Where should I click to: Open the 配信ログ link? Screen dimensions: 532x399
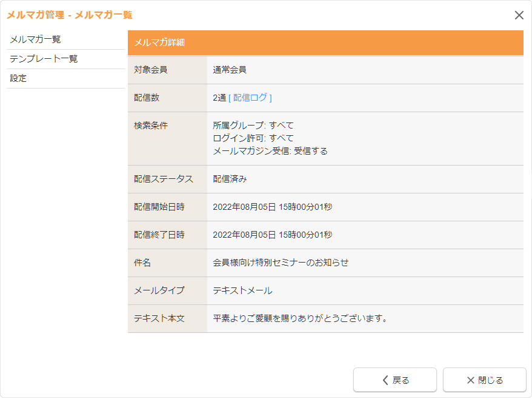[252, 98]
